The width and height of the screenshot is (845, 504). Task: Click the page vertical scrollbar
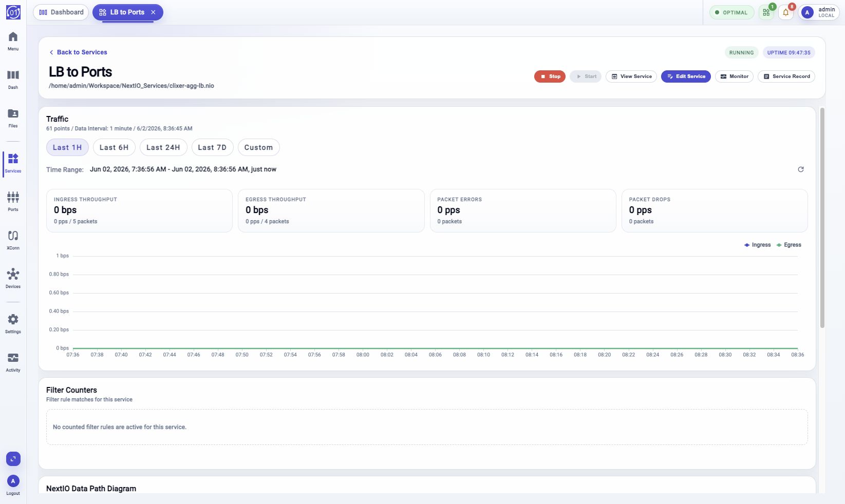click(822, 218)
